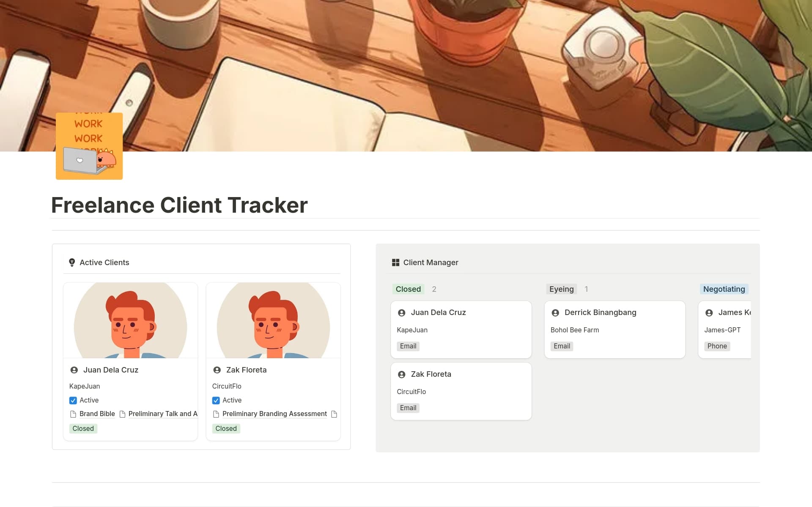The height and width of the screenshot is (507, 812).
Task: Click the page icon before Brand Bible
Action: (x=73, y=414)
